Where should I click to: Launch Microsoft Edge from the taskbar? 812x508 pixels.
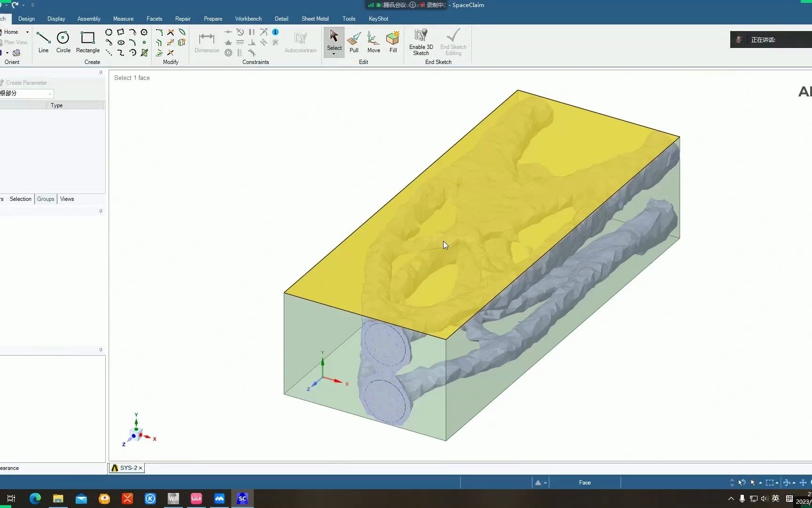35,499
